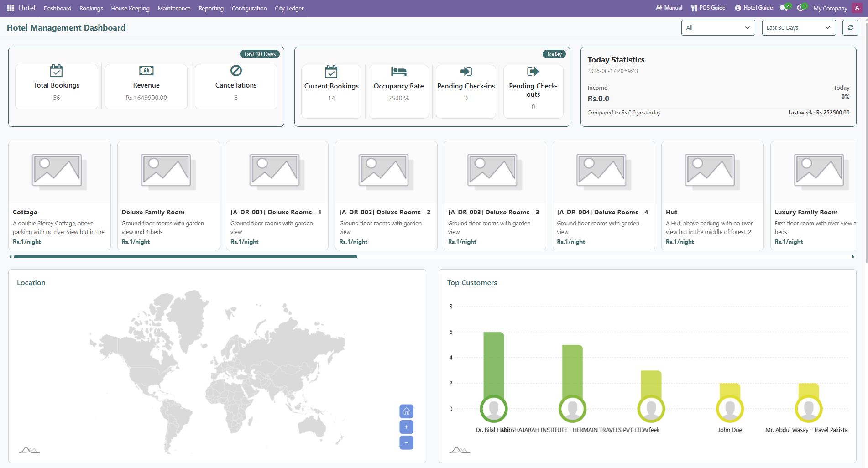Screen dimensions: 868x468
Task: Click Dr. Bilal Habib's chart avatar
Action: (x=493, y=409)
